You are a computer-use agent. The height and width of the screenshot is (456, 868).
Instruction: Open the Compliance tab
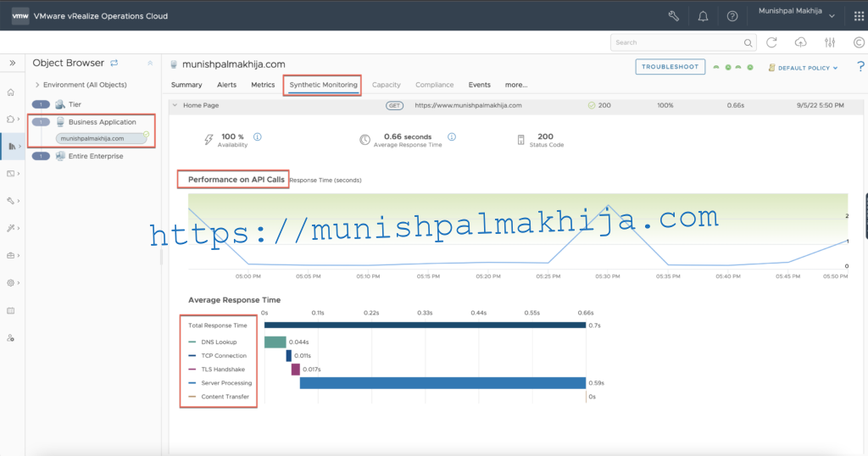click(x=435, y=85)
